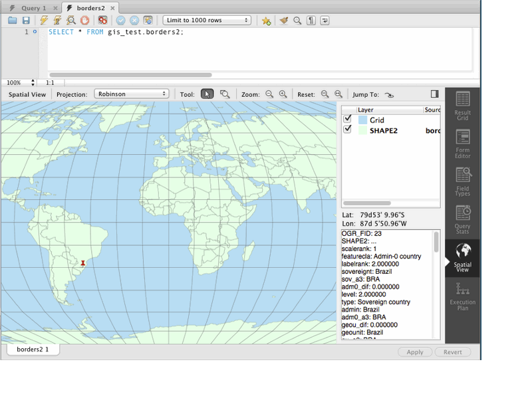Toggle the SHAPE2 layer checkbox
This screenshot has height=398, width=532.
point(347,130)
